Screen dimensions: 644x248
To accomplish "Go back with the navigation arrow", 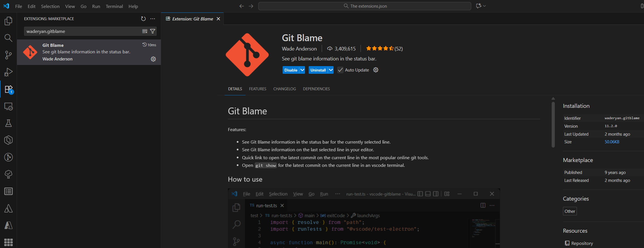I will 242,6.
